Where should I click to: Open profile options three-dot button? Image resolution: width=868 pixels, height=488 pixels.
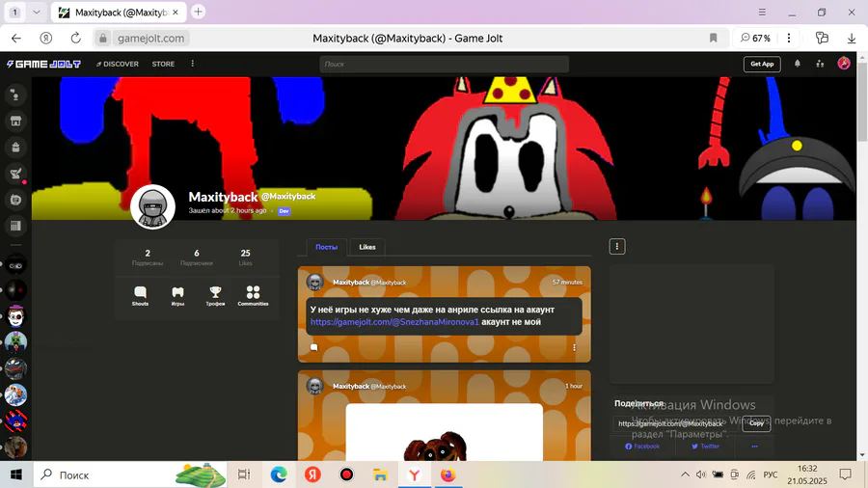pyautogui.click(x=616, y=247)
